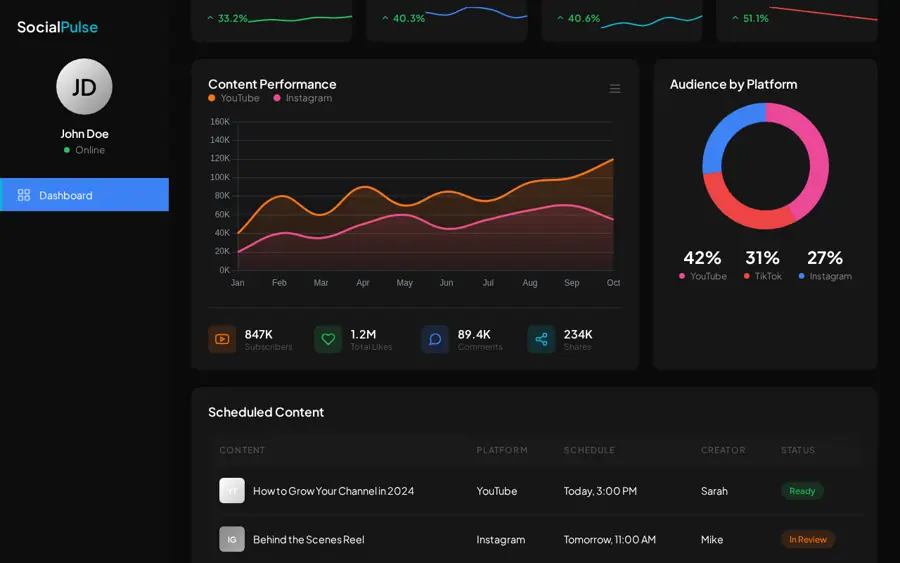Click the Shares share icon
The image size is (900, 563).
(x=541, y=339)
